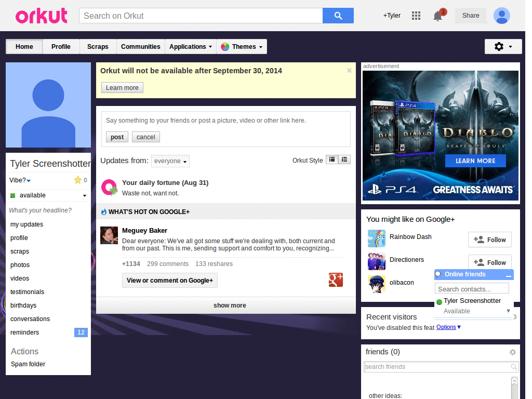Screen dimensions: 532x399
Task: Switch to Orkut Style list view icon
Action: (x=344, y=159)
